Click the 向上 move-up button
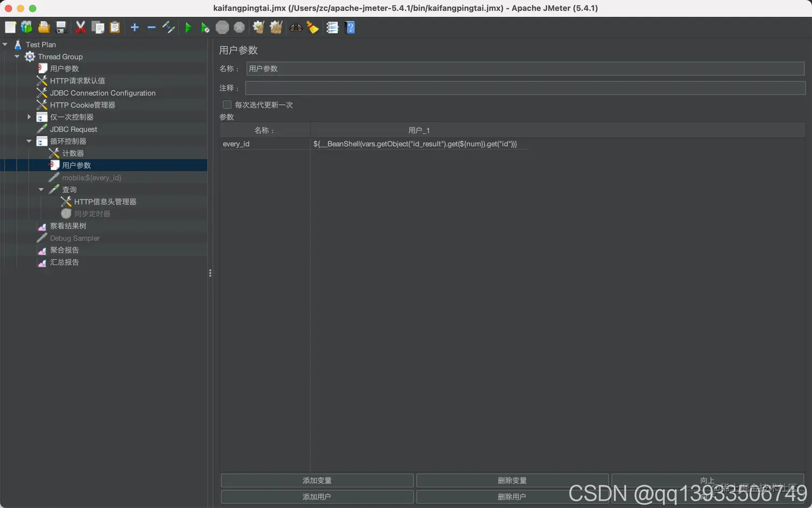The height and width of the screenshot is (508, 812). tap(707, 481)
